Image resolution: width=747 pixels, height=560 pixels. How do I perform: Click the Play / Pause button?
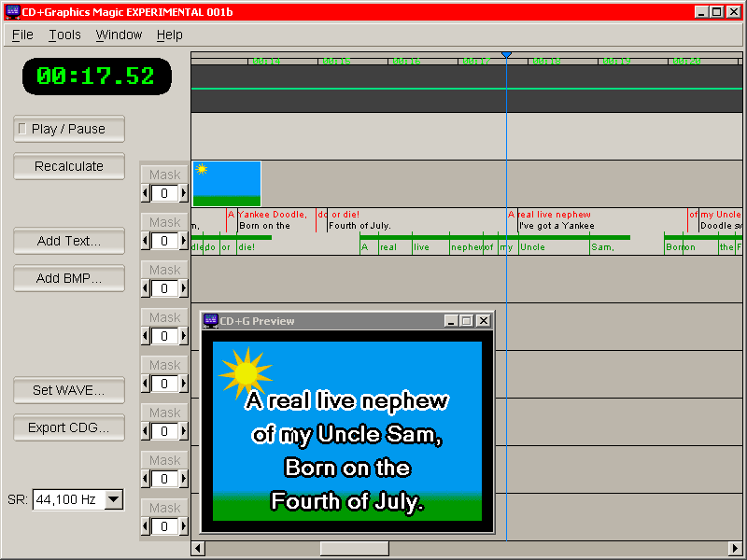point(69,129)
